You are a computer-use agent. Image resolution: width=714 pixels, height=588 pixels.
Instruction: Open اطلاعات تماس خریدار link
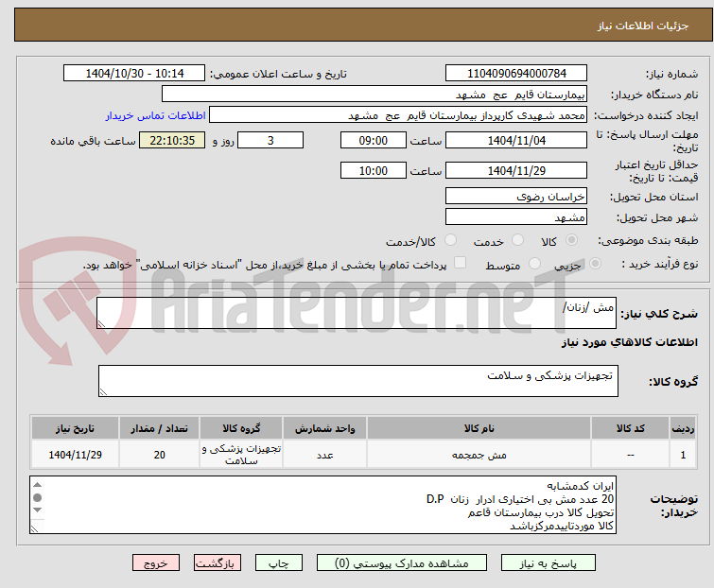(x=156, y=115)
